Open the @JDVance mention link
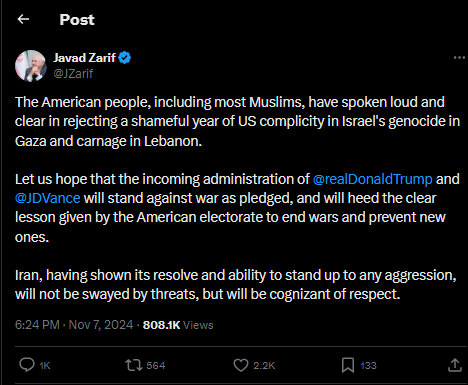 [48, 198]
